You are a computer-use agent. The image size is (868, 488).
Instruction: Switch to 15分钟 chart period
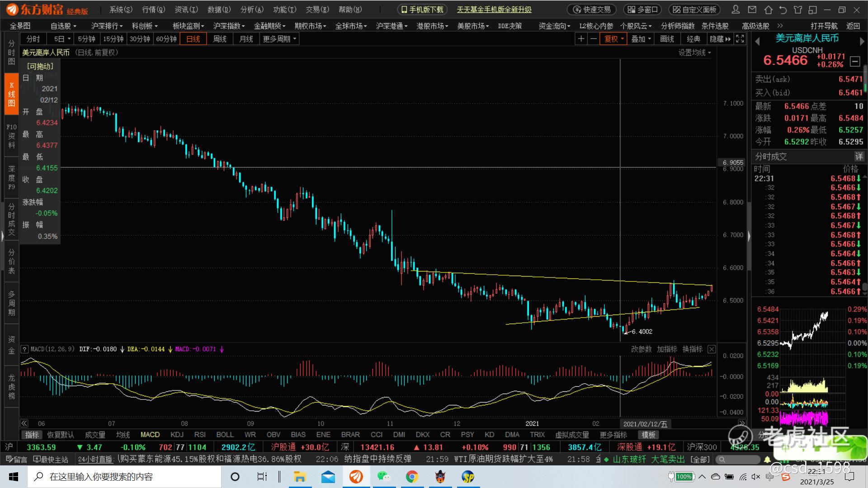[113, 39]
